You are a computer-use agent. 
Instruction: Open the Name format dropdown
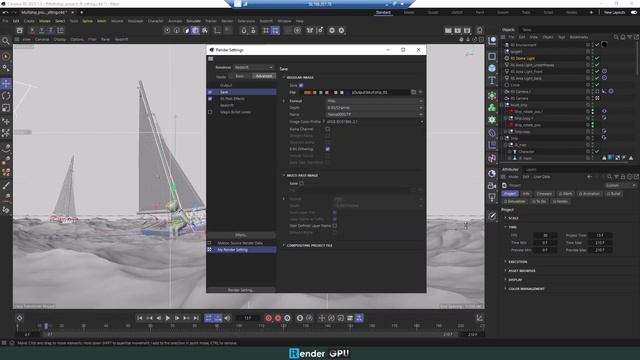[374, 115]
